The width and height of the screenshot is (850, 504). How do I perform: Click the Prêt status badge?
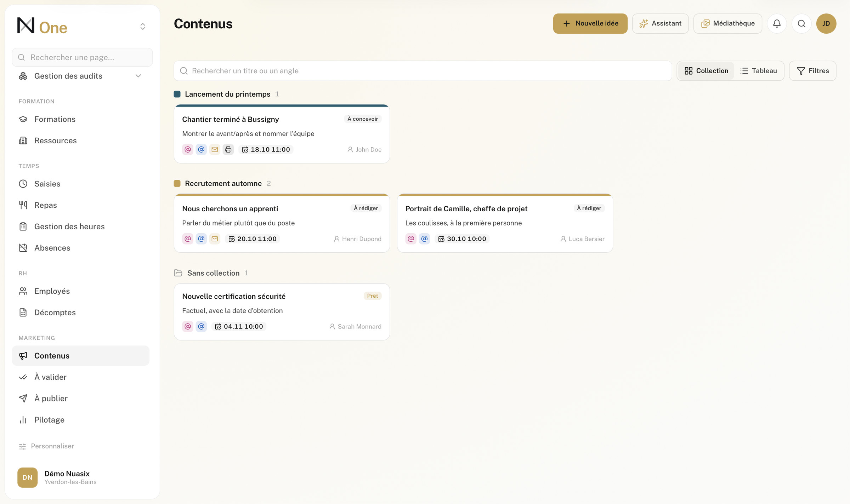click(372, 296)
